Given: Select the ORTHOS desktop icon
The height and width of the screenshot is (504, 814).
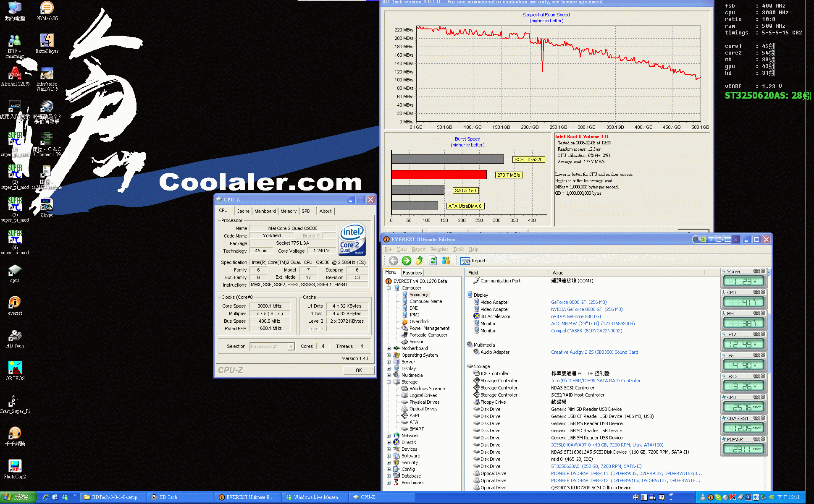Looking at the screenshot, I should coord(15,371).
